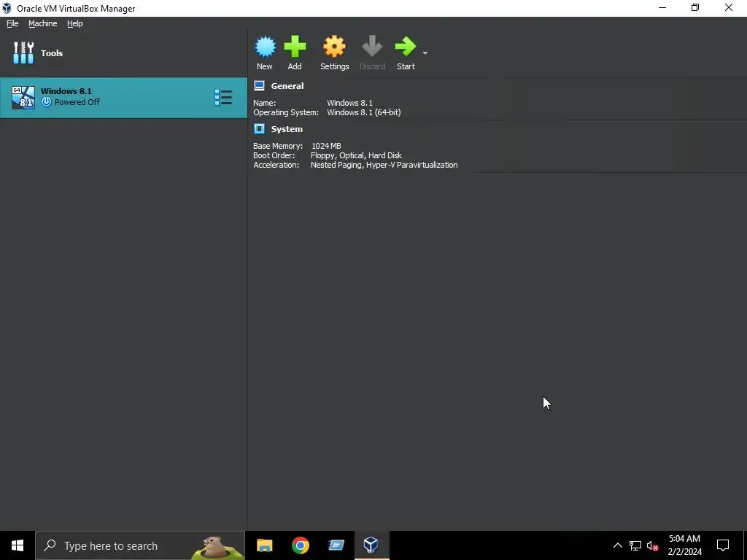Click the Boot Order label
Image resolution: width=747 pixels, height=560 pixels.
pos(274,155)
